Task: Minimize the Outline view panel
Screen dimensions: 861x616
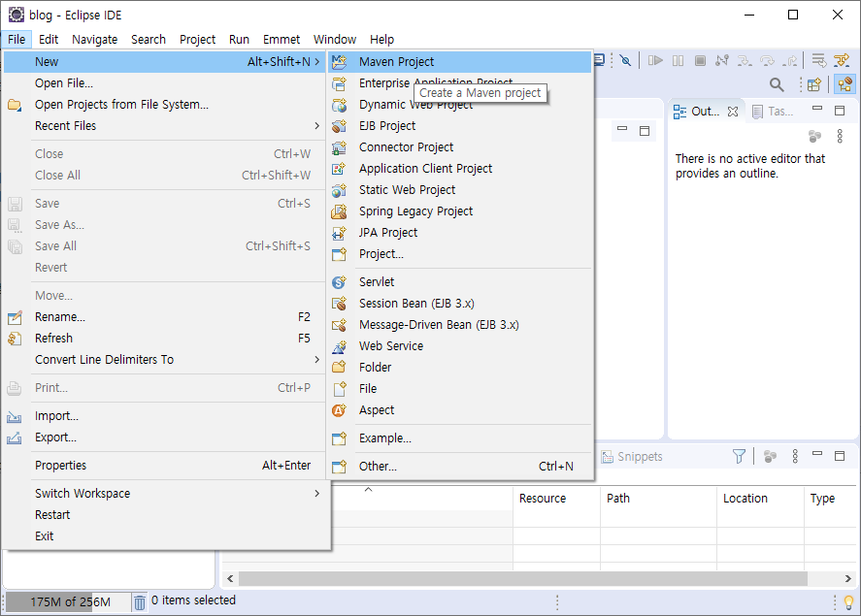Action: (x=817, y=109)
